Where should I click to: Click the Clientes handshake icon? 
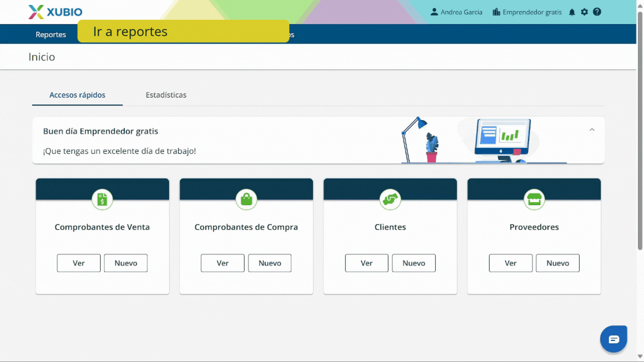point(390,199)
